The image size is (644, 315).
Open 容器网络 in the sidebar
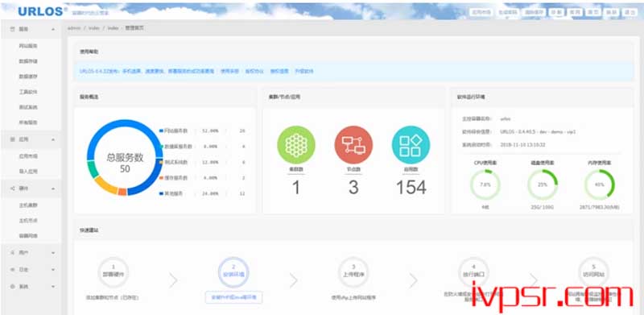pyautogui.click(x=28, y=236)
